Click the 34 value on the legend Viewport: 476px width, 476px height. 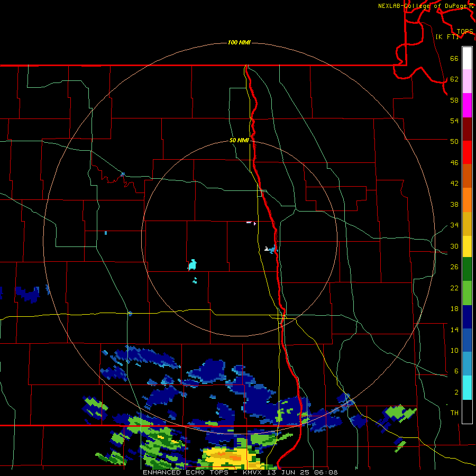454,225
